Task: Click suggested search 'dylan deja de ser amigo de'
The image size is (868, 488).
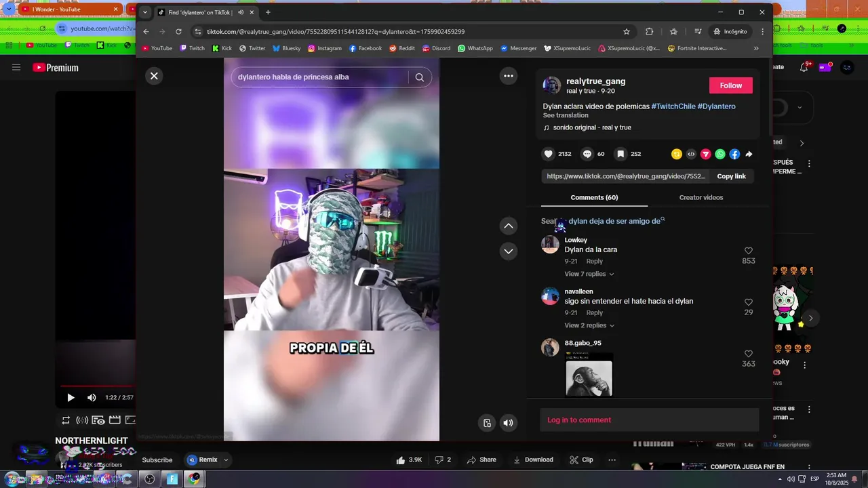Action: [614, 221]
